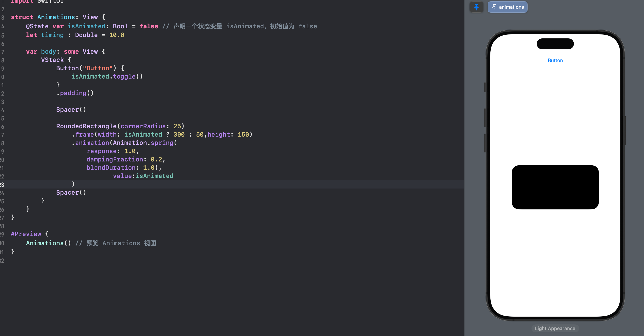Click the Dynamic Island on the preview phone
The width and height of the screenshot is (644, 336).
pyautogui.click(x=555, y=44)
